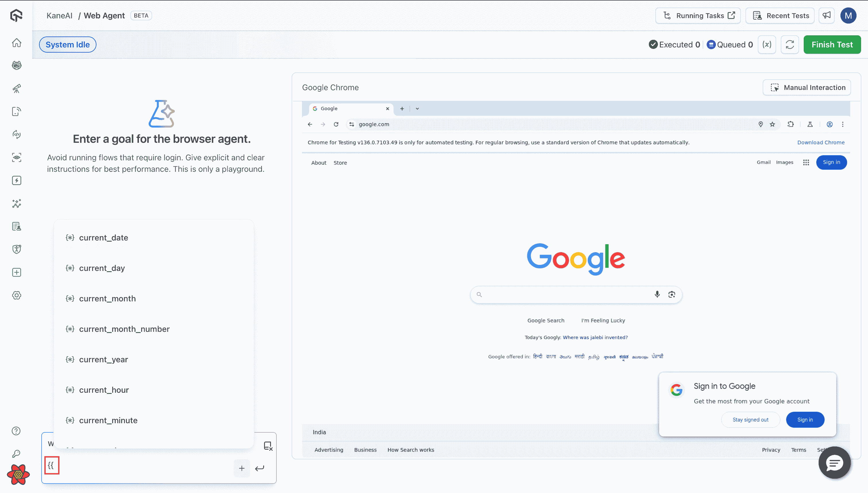This screenshot has height=493, width=868.
Task: Click the refresh session icon button
Action: click(790, 45)
